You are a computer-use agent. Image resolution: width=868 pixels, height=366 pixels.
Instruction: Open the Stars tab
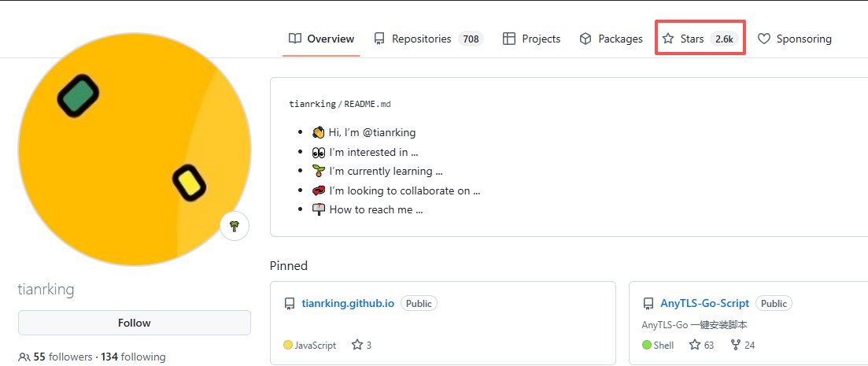700,39
